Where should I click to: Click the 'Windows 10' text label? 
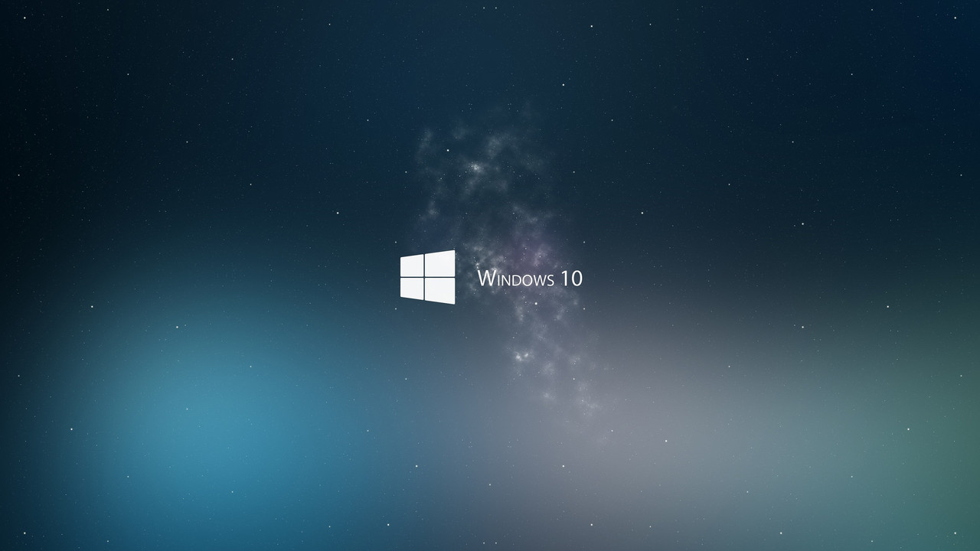pyautogui.click(x=530, y=278)
